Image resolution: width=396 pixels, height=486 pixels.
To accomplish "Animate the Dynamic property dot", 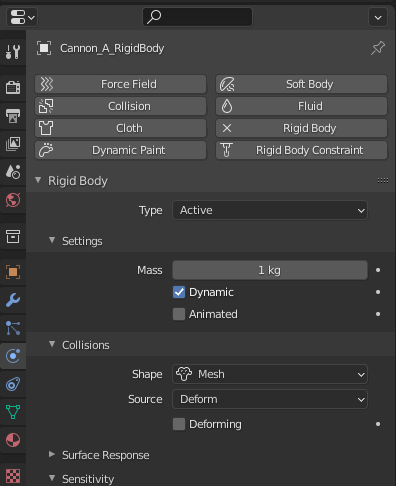I will pyautogui.click(x=378, y=292).
